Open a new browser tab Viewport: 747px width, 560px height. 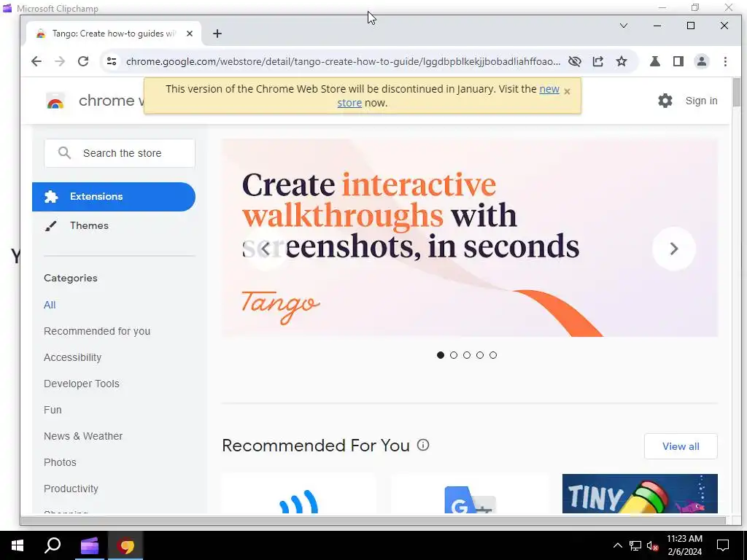(x=217, y=34)
